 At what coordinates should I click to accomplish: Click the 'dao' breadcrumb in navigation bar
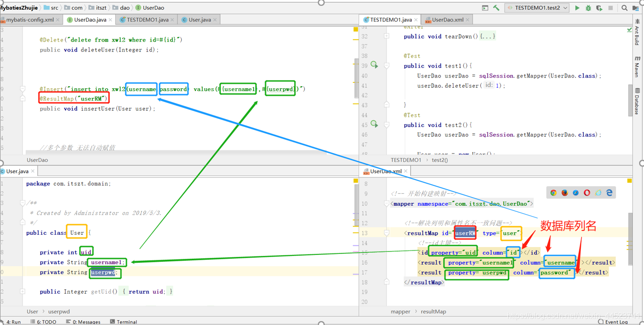point(121,8)
